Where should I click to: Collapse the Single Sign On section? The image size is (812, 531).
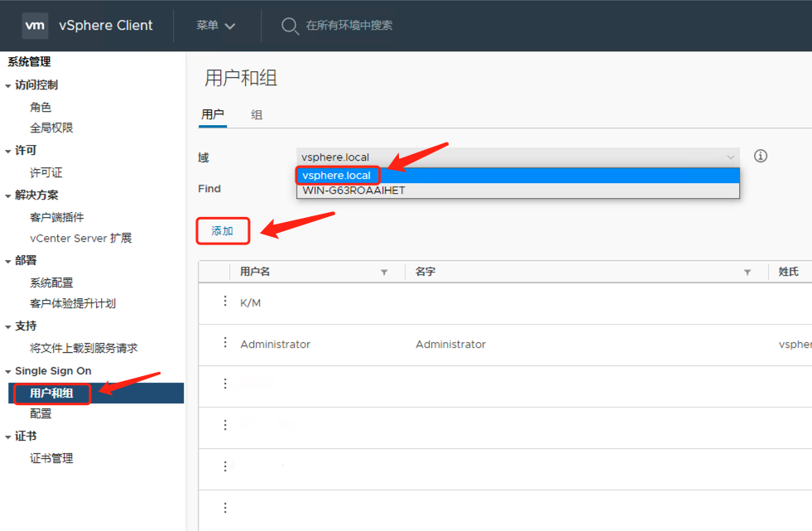[x=7, y=371]
